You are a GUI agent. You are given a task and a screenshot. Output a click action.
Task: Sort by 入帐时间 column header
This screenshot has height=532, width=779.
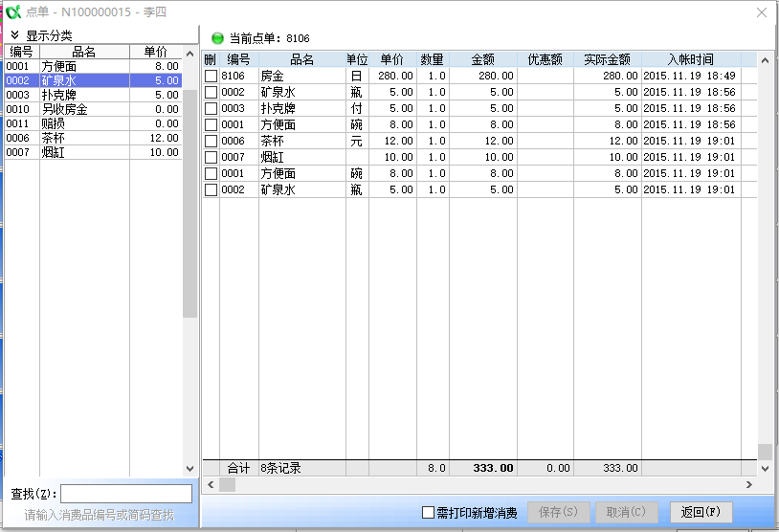(690, 59)
